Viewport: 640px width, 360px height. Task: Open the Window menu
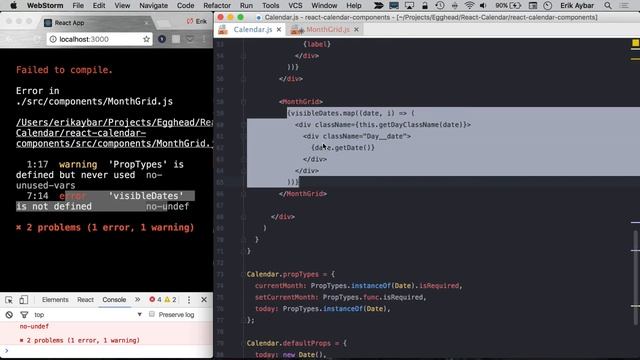324,5
